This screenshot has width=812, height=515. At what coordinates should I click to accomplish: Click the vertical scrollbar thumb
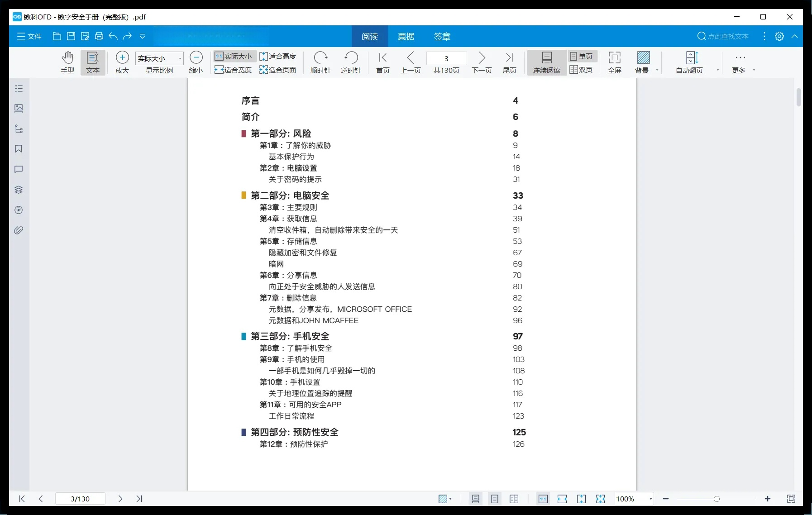pos(799,97)
